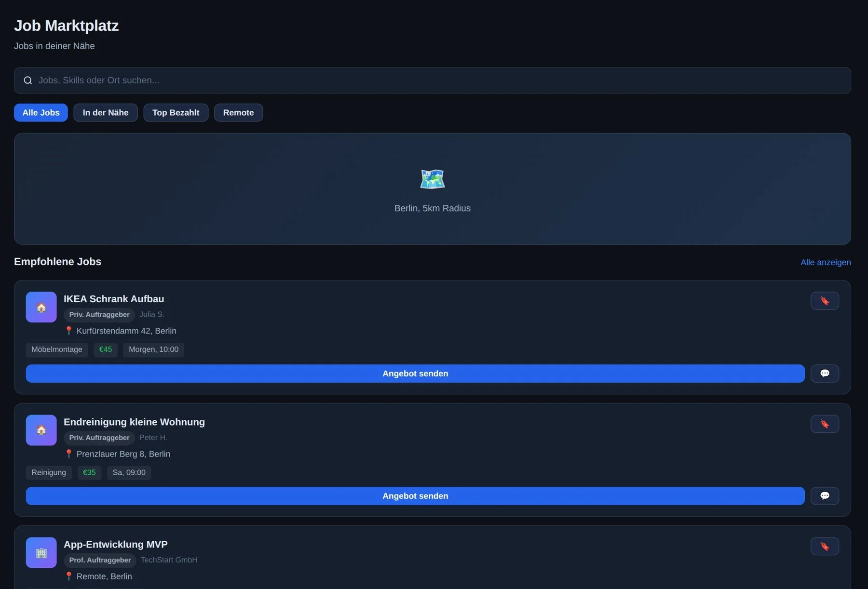Click the Prenzlauer Berg 8, Berlin address

pos(123,454)
